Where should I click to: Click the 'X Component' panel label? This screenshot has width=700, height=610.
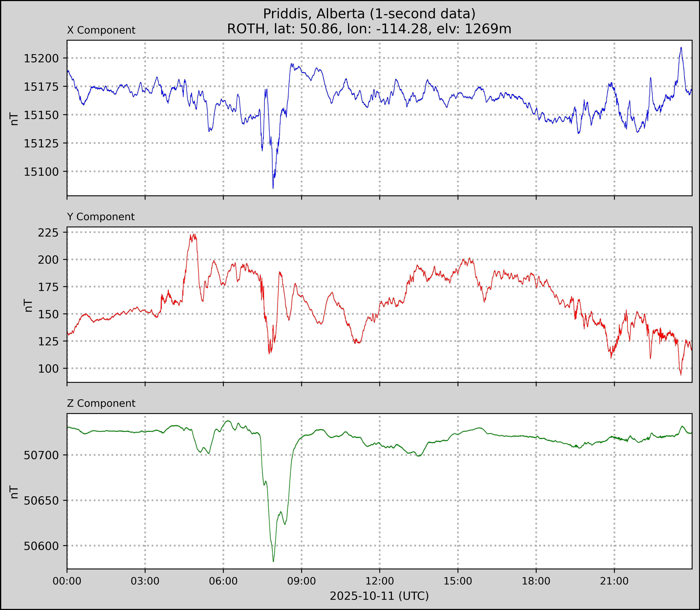[101, 30]
